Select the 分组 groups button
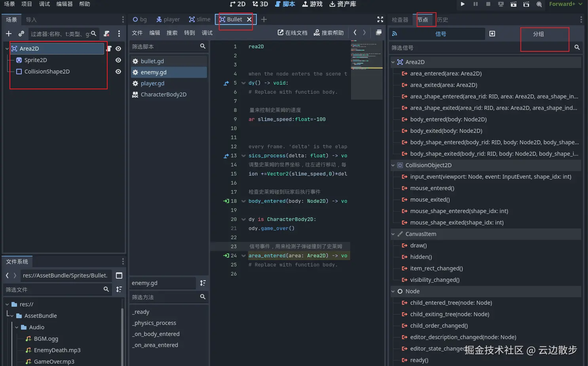 pyautogui.click(x=539, y=34)
